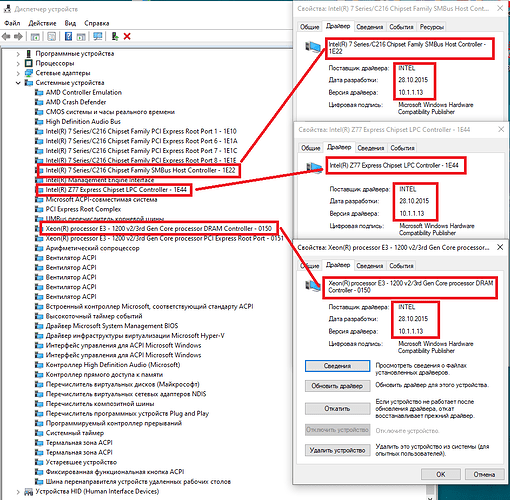This screenshot has height=500, width=510.
Task: Expand the Программные устройства node
Action: 18,54
